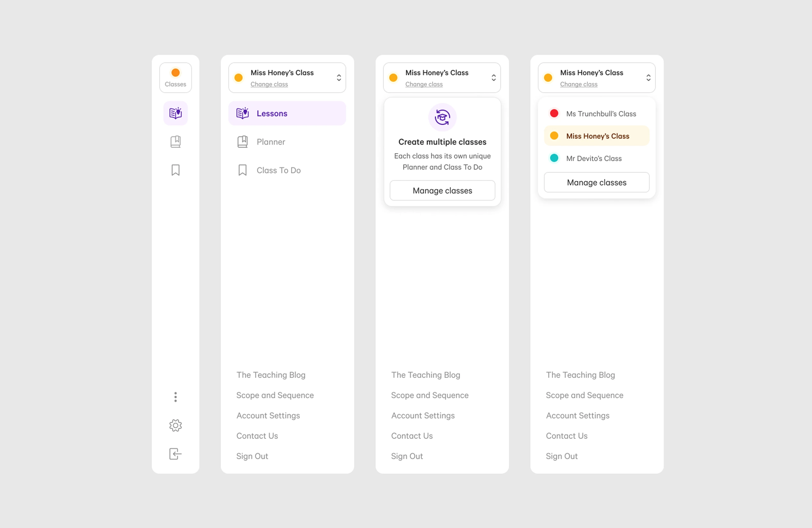Click the red dot for Ms Trunchbull's Class
The image size is (812, 528).
[x=554, y=113]
